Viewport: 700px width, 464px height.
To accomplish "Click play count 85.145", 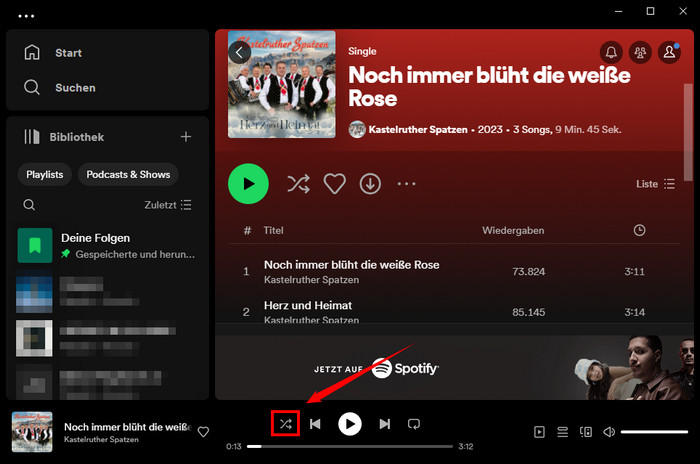I will (x=529, y=312).
